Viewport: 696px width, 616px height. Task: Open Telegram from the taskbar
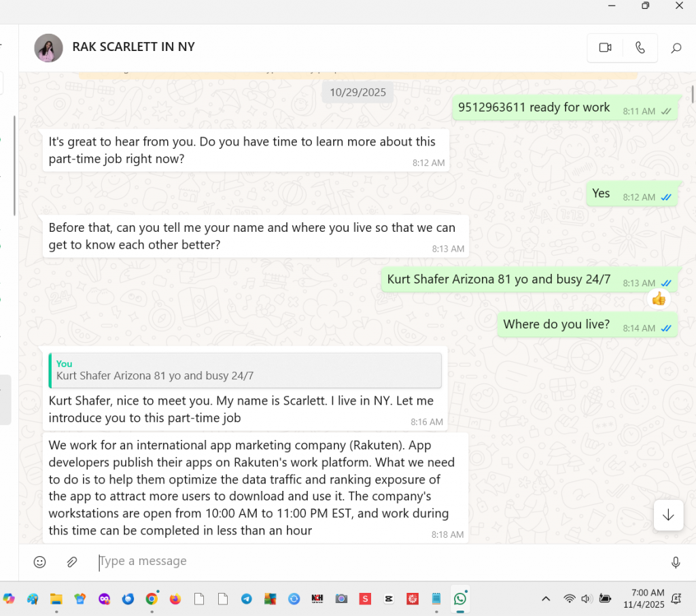[246, 599]
